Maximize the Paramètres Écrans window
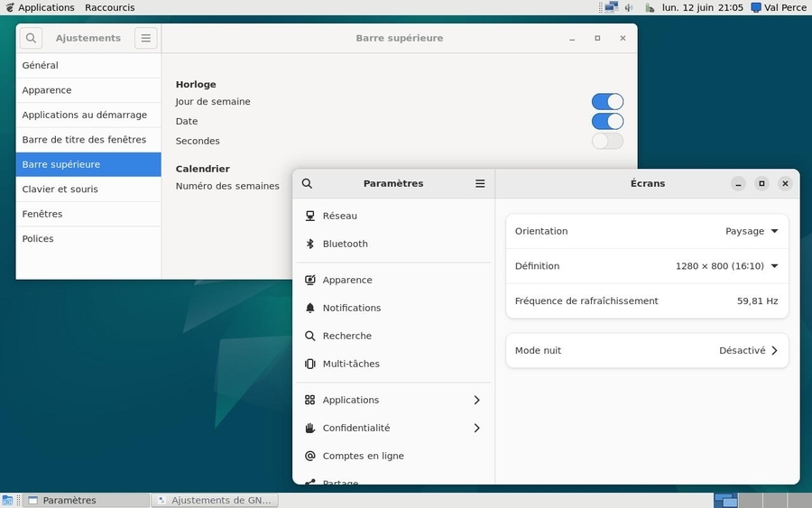 [761, 183]
